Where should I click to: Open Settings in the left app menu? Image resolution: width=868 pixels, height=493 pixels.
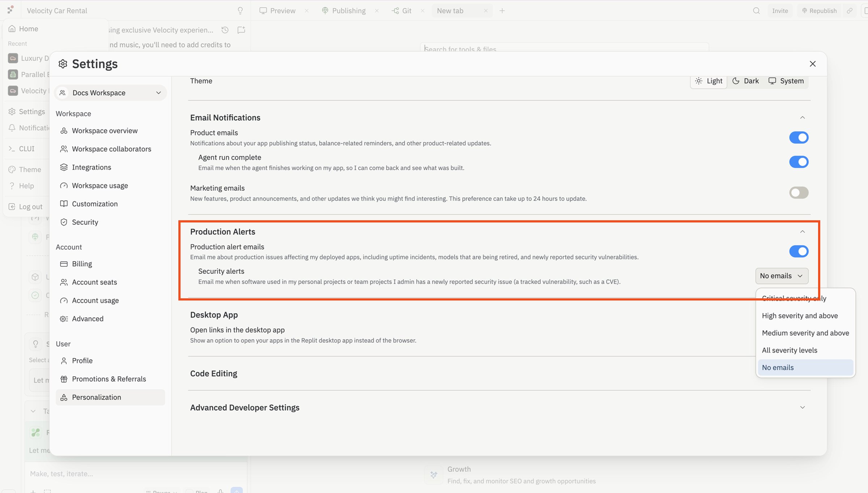click(x=27, y=112)
